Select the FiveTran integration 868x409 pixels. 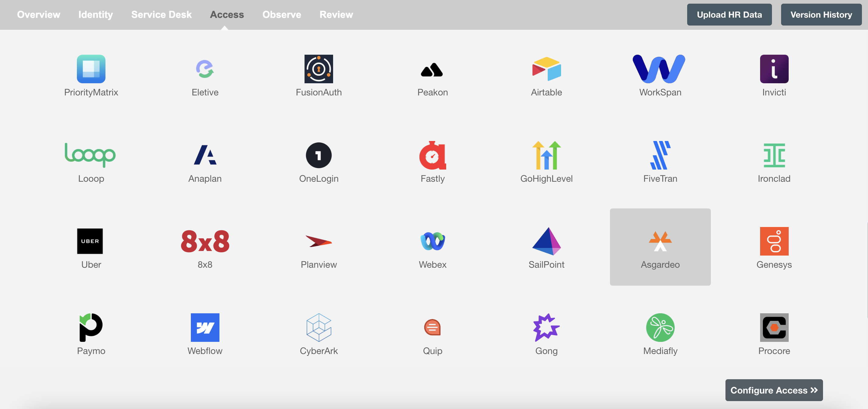pos(660,160)
